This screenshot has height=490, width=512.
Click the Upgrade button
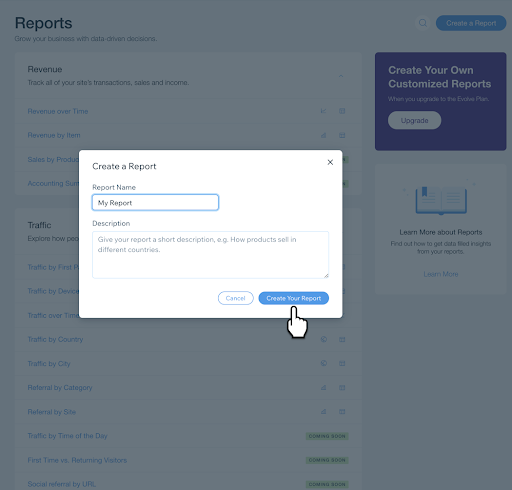[x=414, y=120]
